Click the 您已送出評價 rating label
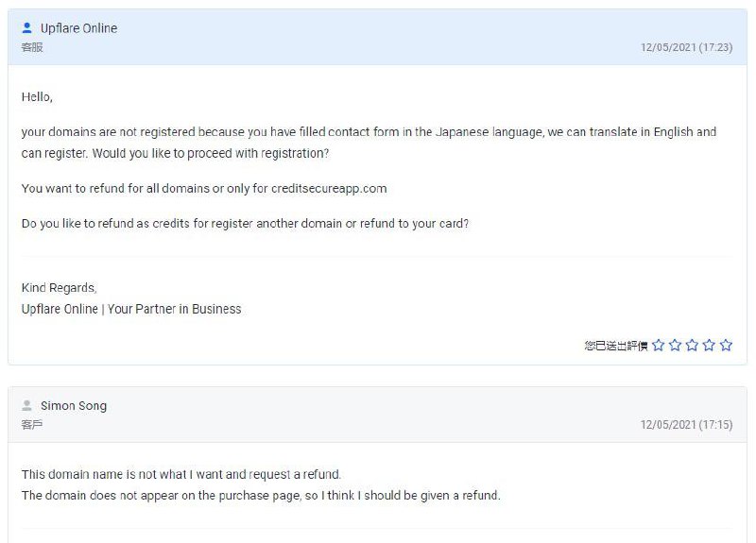This screenshot has height=543, width=756. (x=616, y=347)
